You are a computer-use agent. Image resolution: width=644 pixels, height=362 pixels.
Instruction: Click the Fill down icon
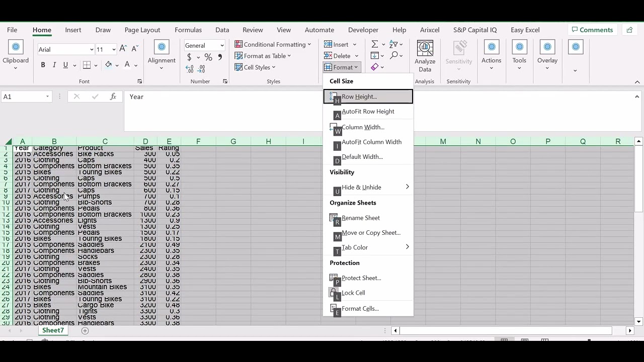[375, 55]
